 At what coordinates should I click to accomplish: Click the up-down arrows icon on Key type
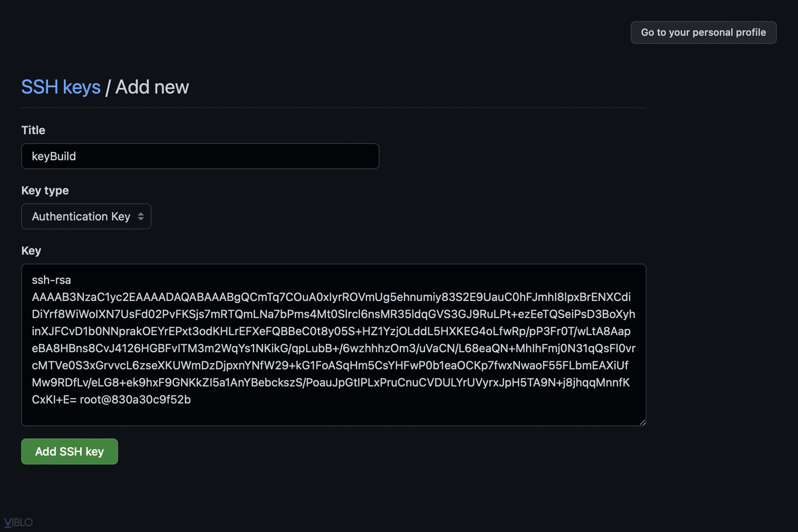tap(141, 216)
